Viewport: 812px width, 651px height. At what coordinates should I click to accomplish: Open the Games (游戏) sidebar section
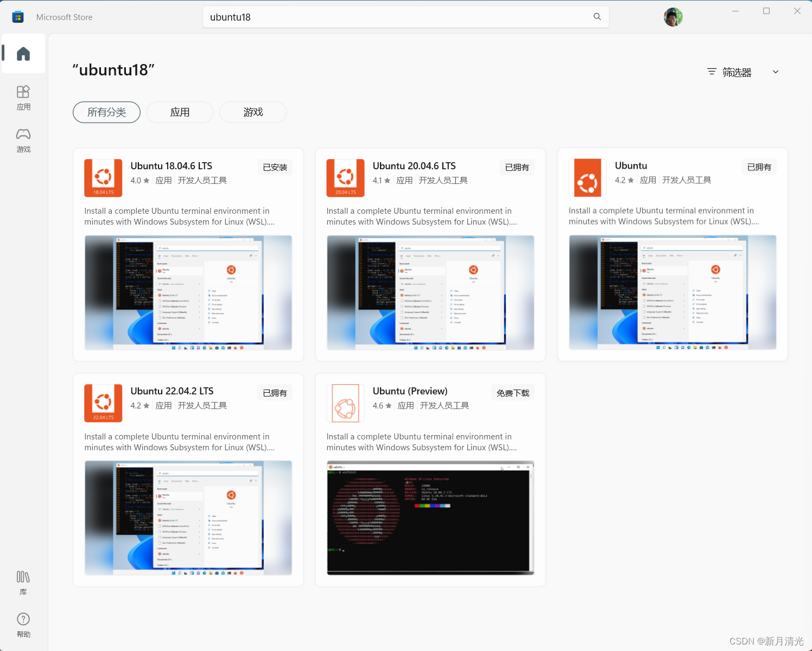23,141
